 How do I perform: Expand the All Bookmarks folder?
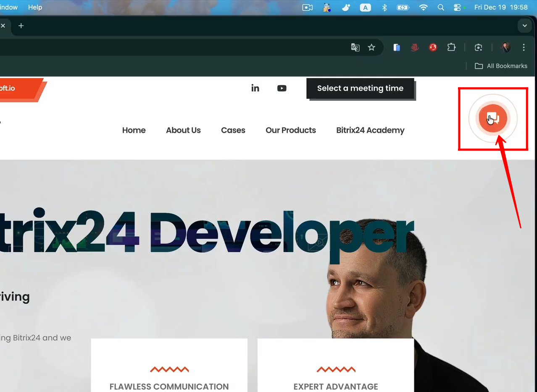pyautogui.click(x=501, y=66)
